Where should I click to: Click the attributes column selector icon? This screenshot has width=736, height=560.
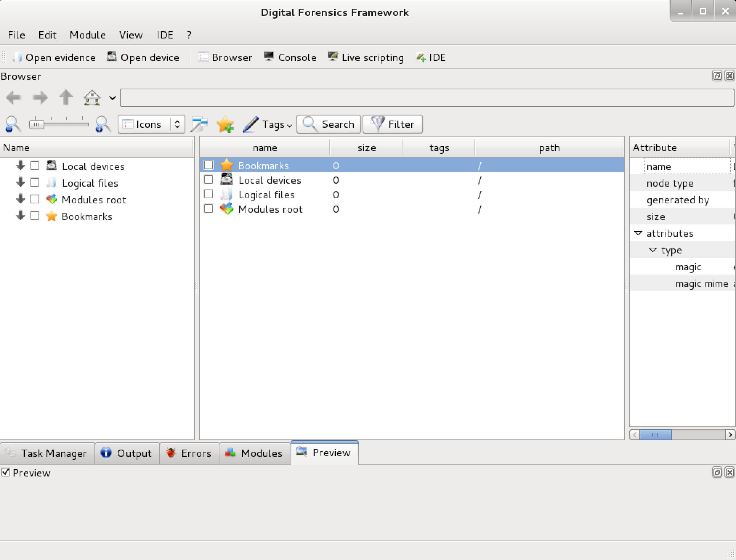click(x=199, y=124)
